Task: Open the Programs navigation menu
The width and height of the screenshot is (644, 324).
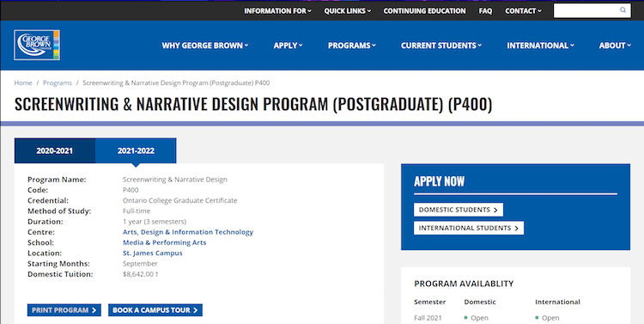Action: 351,46
